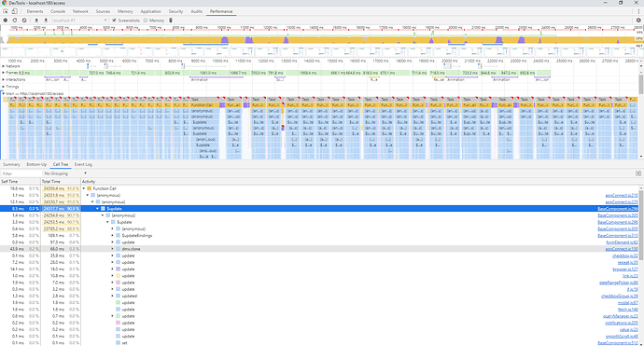
Task: Collapse the Main thread track
Action: click(x=4, y=93)
